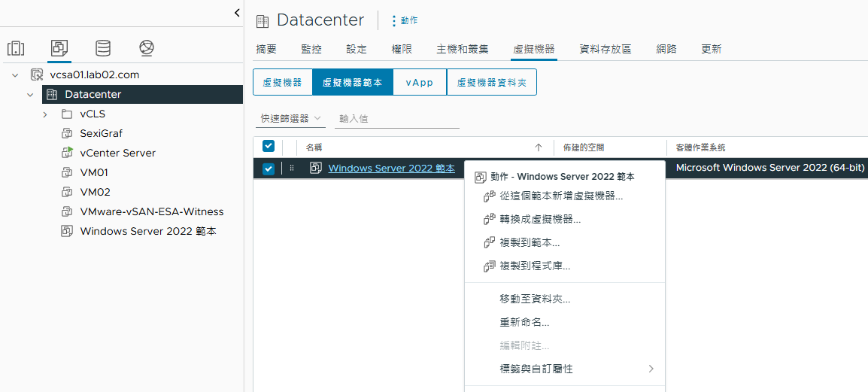Collapse the left navigation panel arrow
Image resolution: width=868 pixels, height=392 pixels.
[x=237, y=13]
